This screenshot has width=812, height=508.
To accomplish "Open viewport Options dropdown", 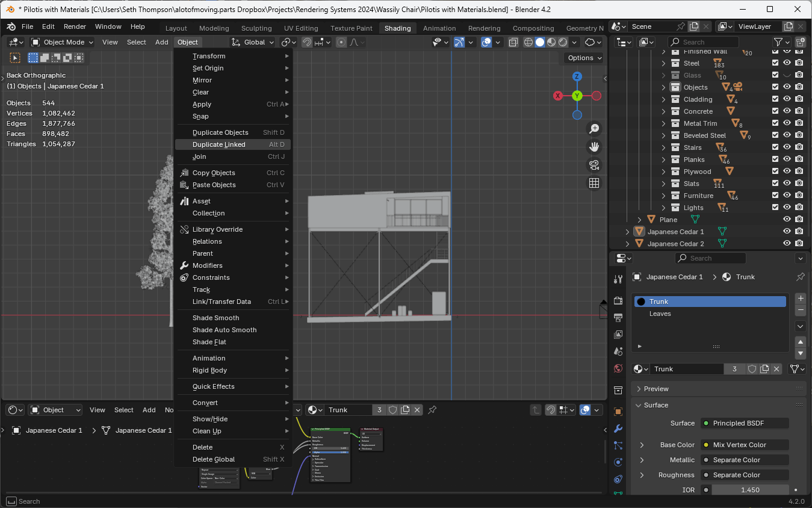I will [584, 58].
